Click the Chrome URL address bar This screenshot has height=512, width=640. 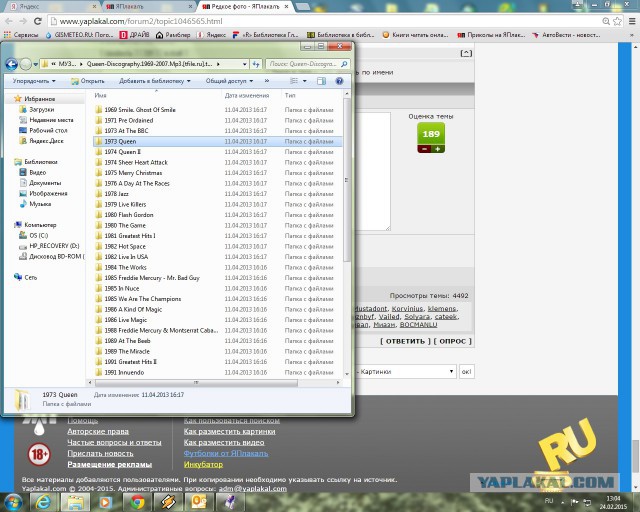(x=327, y=21)
